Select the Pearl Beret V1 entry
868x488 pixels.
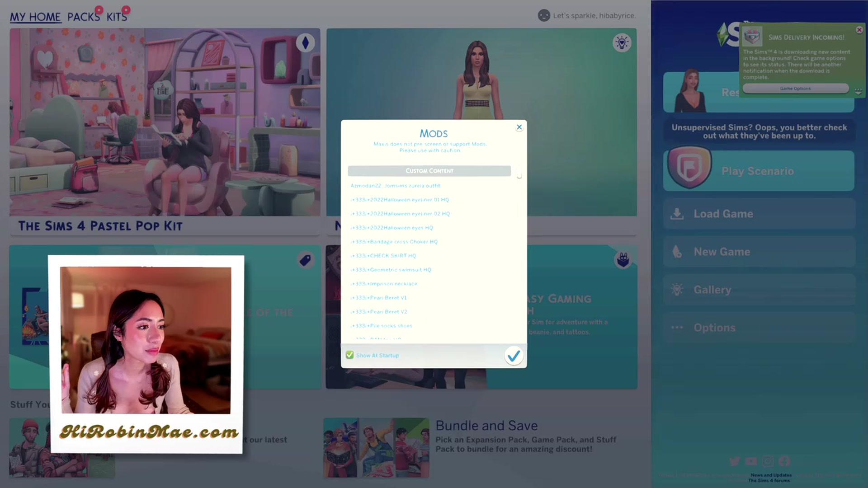[378, 298]
